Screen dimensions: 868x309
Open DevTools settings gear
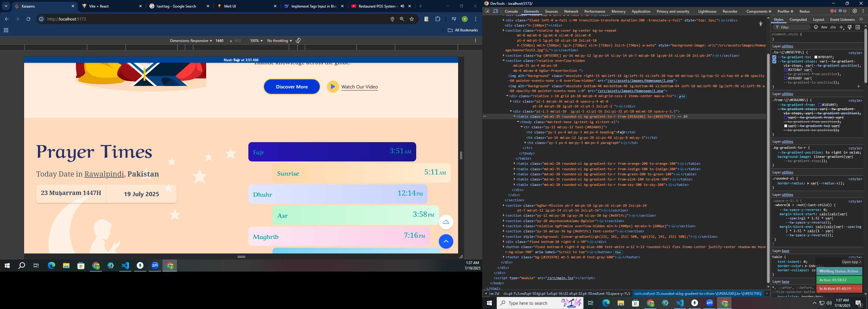(x=855, y=11)
